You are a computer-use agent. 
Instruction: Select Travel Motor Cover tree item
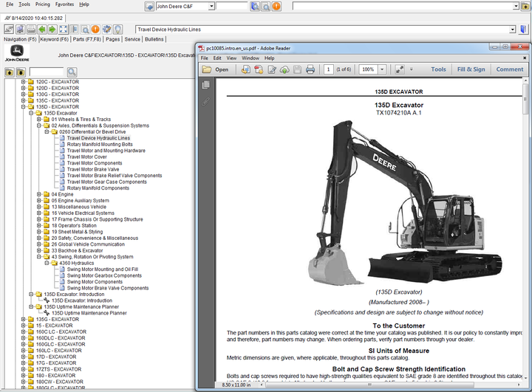click(87, 157)
